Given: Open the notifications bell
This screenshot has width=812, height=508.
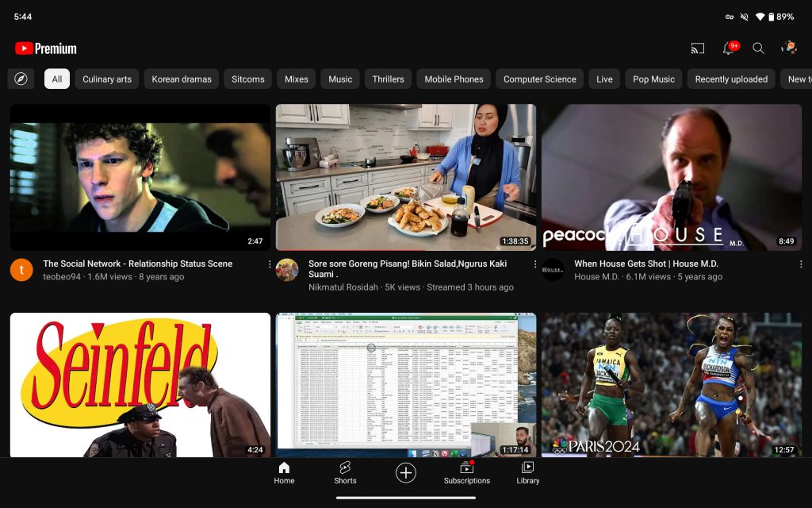Looking at the screenshot, I should click(728, 48).
